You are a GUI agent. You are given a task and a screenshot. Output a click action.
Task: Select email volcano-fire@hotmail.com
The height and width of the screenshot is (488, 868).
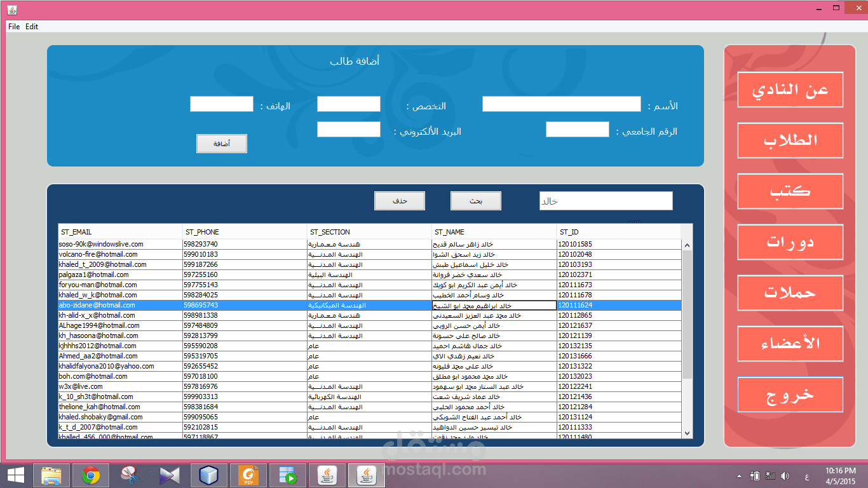(120, 254)
